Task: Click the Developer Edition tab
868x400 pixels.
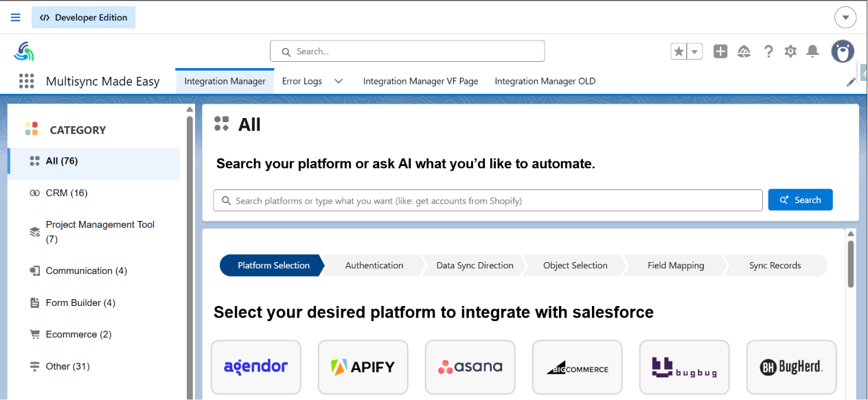Action: coord(83,17)
